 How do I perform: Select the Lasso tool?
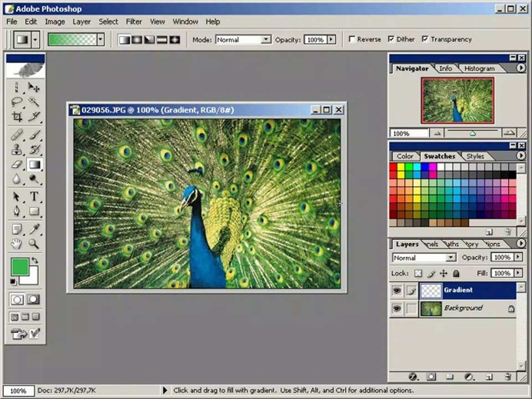(x=16, y=102)
